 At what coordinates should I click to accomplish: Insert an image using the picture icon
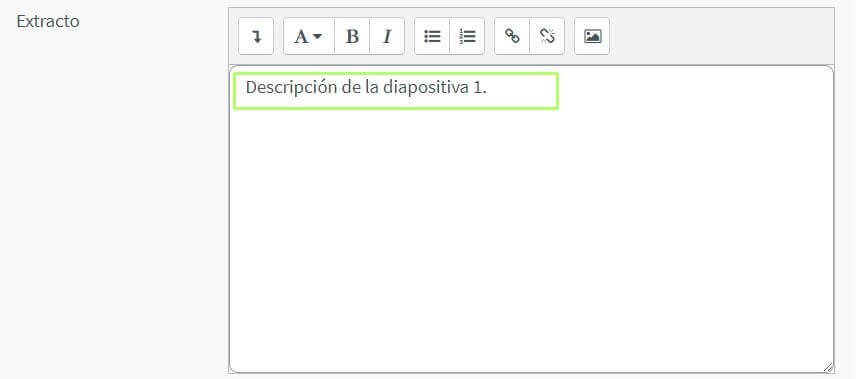click(x=592, y=36)
